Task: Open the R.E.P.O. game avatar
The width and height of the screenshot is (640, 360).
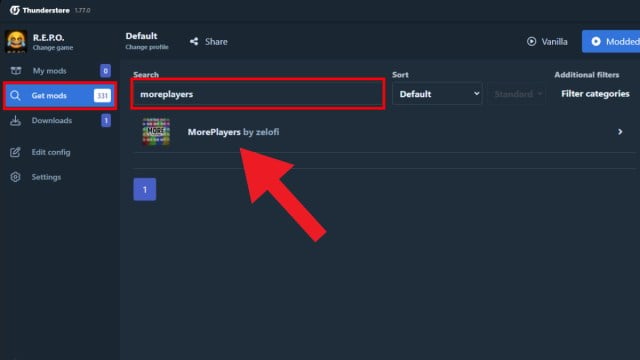Action: (16, 42)
